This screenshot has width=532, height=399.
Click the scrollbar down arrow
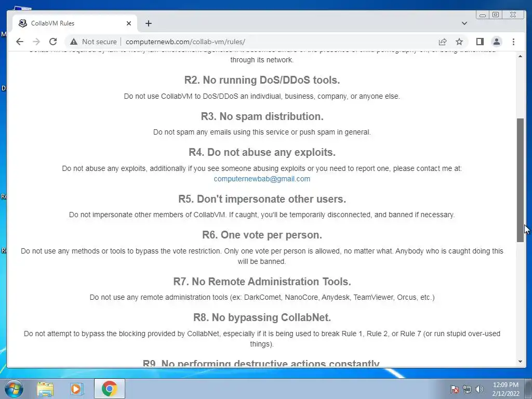pos(520,362)
